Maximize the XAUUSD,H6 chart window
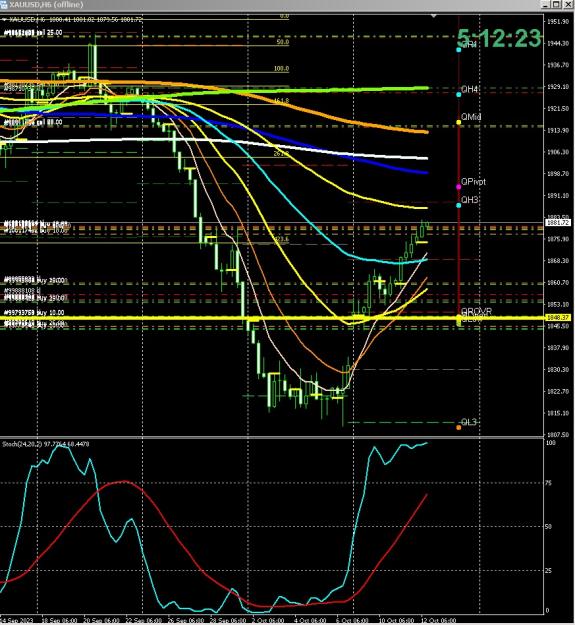 pos(556,4)
